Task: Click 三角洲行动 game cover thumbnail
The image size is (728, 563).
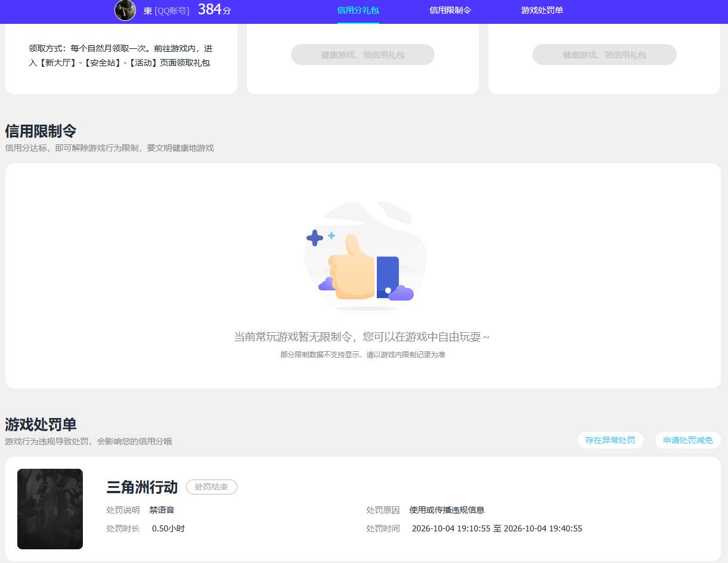Action: 50,509
